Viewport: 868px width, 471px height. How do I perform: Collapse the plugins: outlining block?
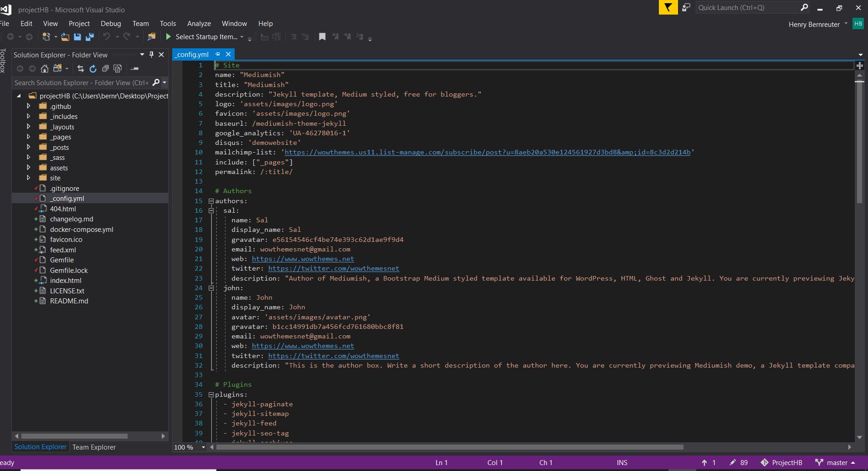[x=211, y=394]
